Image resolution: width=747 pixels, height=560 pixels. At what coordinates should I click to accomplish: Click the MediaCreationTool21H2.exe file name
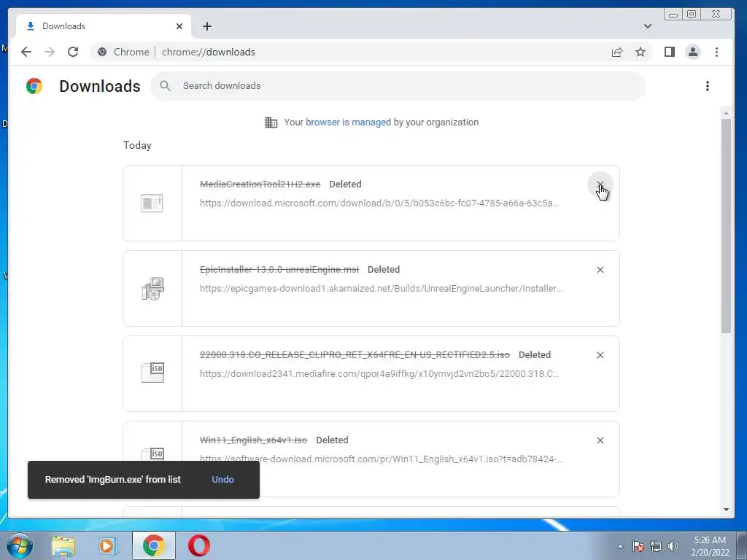click(x=260, y=184)
